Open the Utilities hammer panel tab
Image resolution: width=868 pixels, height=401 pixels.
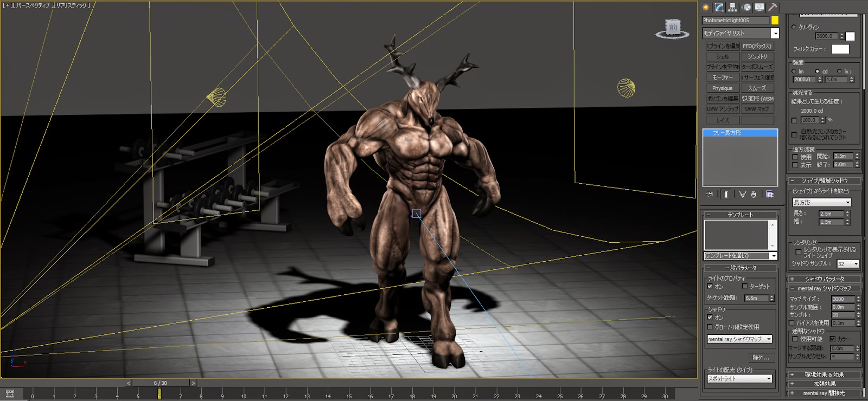773,7
